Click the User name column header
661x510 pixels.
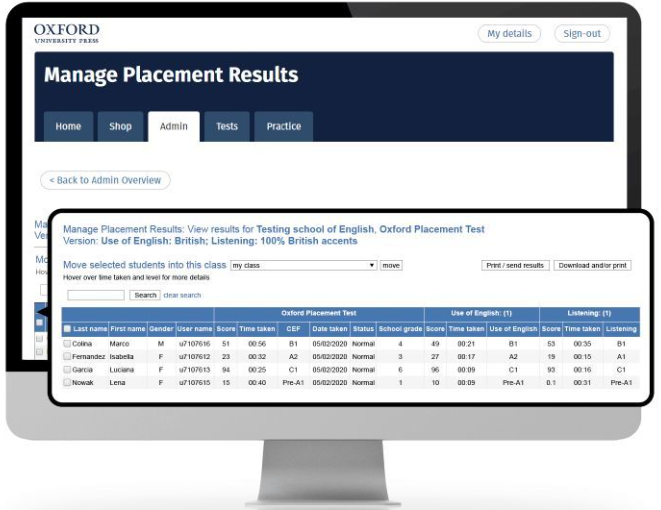[194, 329]
